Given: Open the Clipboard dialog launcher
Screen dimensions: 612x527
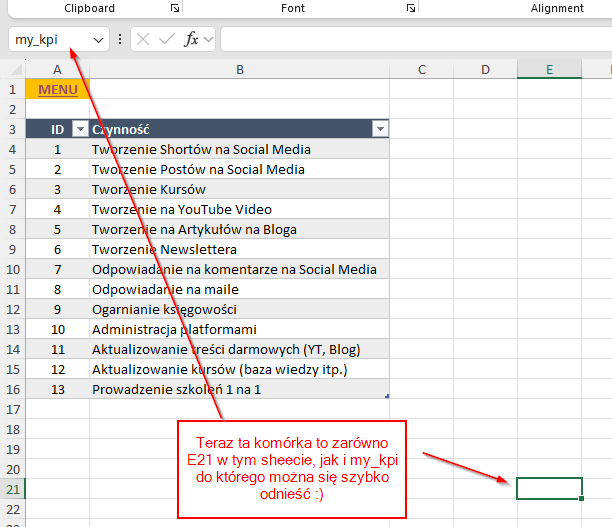Looking at the screenshot, I should 175,8.
